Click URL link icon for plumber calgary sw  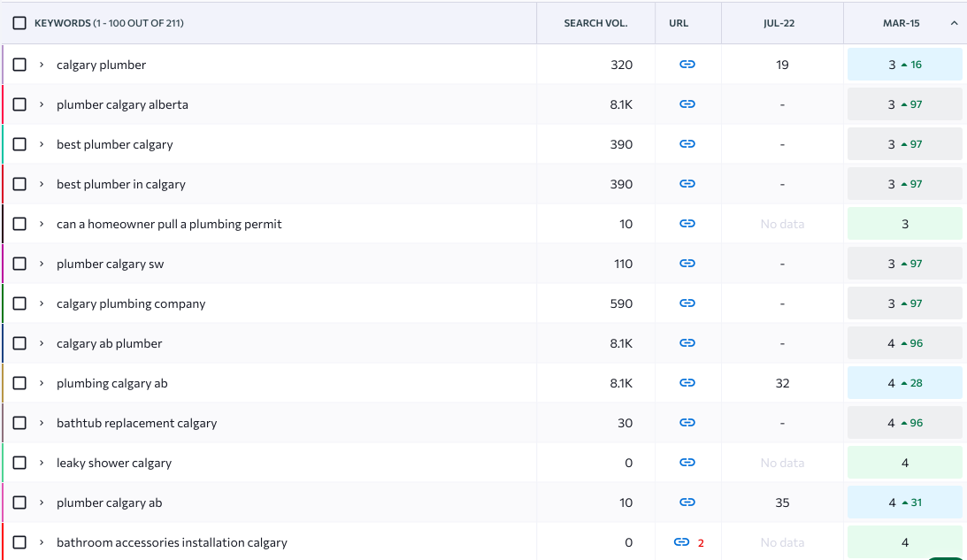tap(687, 264)
